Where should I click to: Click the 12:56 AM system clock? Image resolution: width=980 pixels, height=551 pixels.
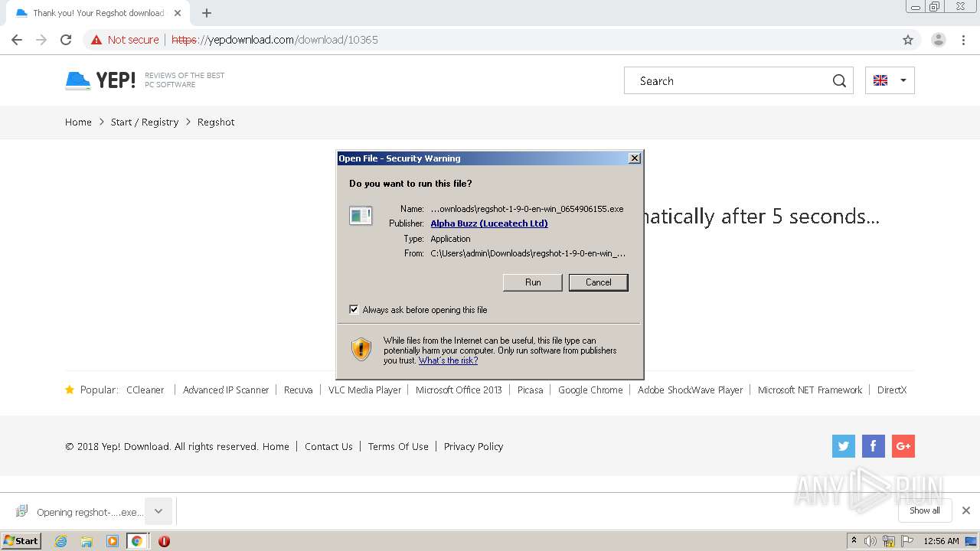click(x=941, y=541)
